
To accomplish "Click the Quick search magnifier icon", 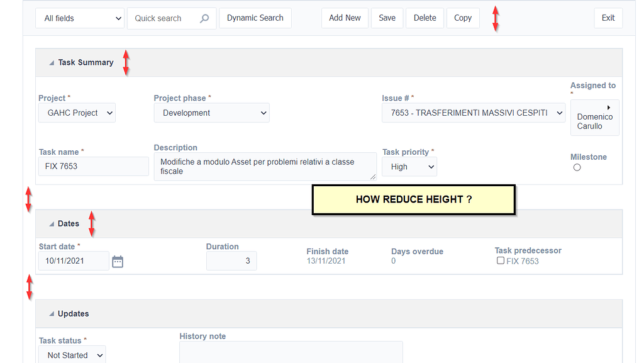I will click(x=204, y=18).
